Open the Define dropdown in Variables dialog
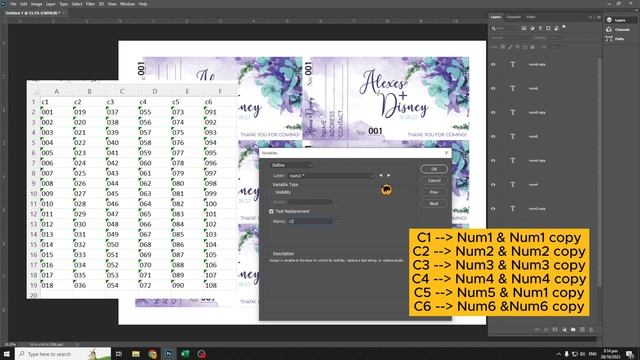This screenshot has height=360, width=640. pos(292,165)
